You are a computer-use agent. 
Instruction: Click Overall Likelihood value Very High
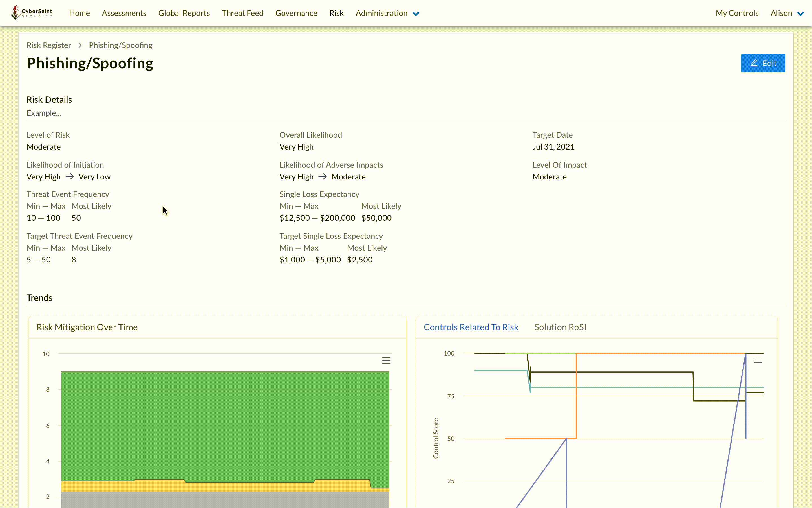coord(296,147)
